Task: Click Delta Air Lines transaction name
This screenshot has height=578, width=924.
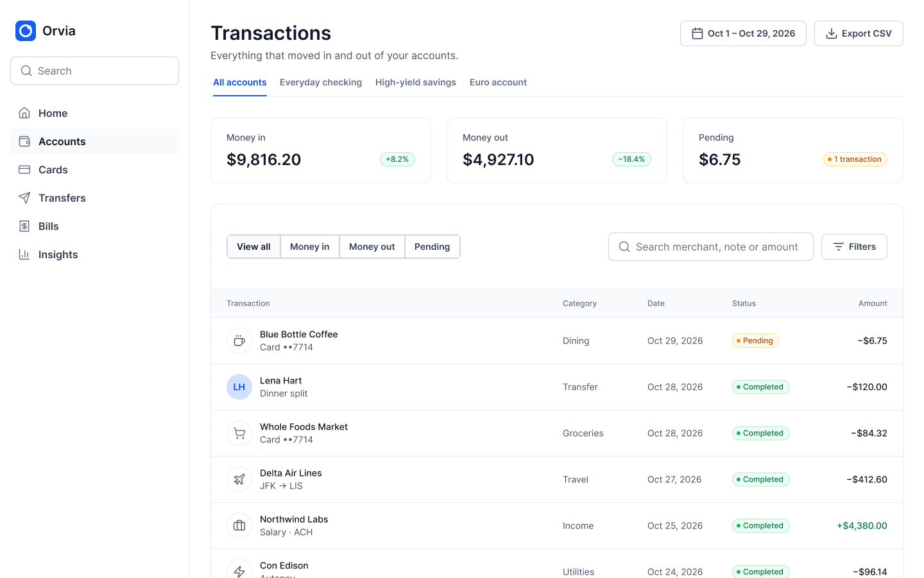Action: [x=291, y=473]
